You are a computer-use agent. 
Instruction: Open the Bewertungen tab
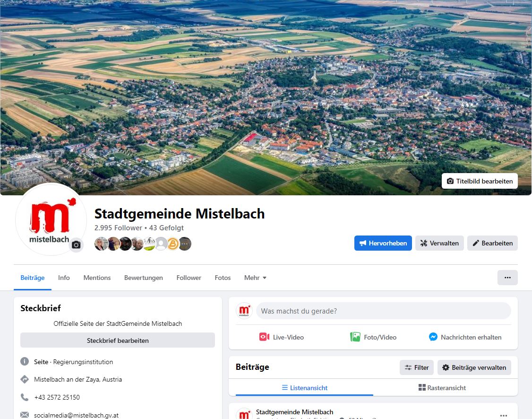click(x=144, y=278)
